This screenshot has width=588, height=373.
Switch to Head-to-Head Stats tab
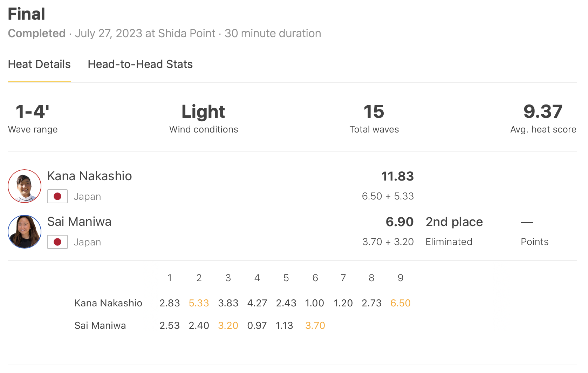(x=140, y=65)
